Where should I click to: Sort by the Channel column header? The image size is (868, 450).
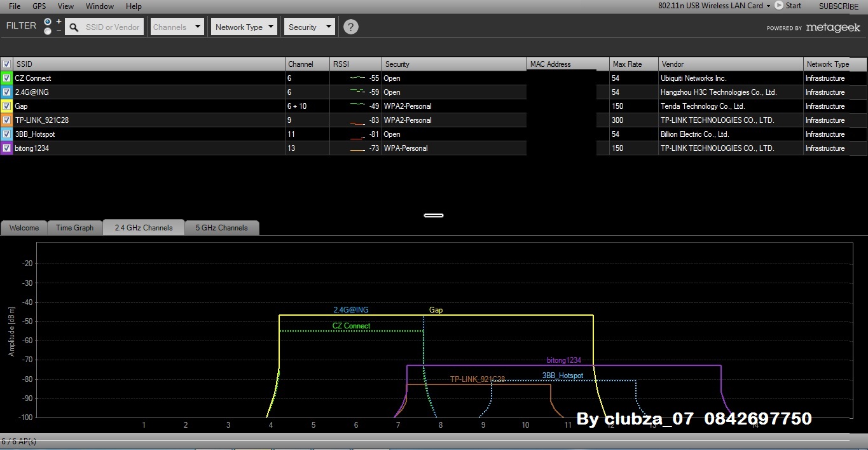click(307, 64)
